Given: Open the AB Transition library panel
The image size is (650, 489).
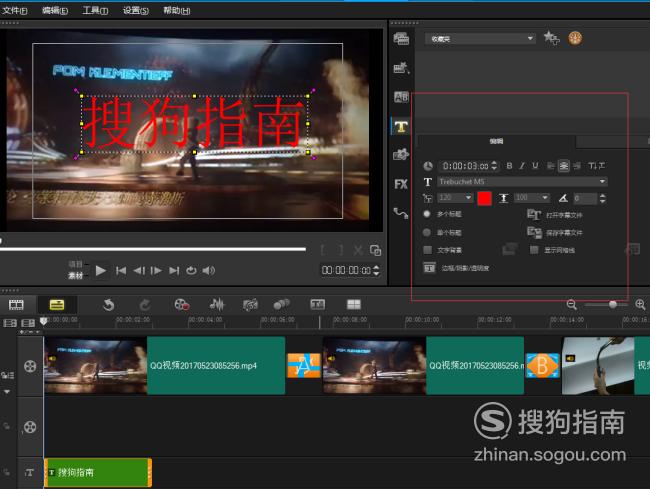Looking at the screenshot, I should (x=401, y=97).
